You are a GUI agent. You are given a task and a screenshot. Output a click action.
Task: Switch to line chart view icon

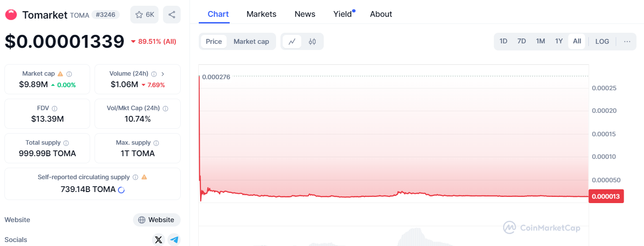coord(292,42)
